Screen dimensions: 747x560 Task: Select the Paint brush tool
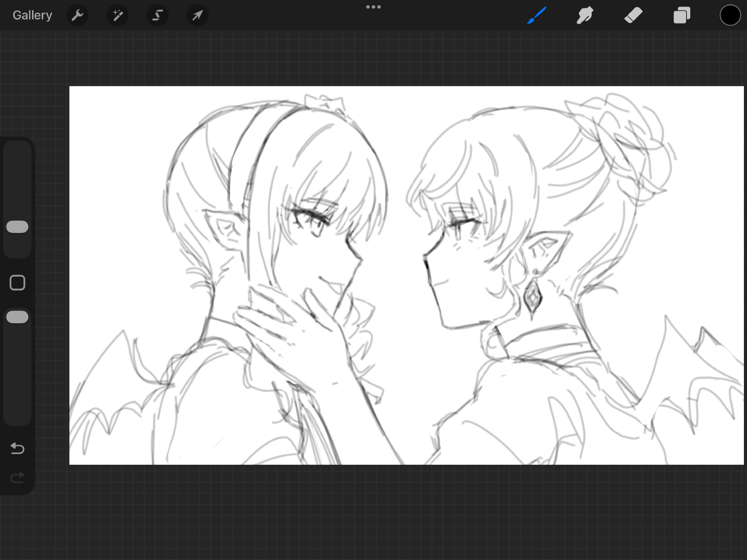pyautogui.click(x=537, y=15)
